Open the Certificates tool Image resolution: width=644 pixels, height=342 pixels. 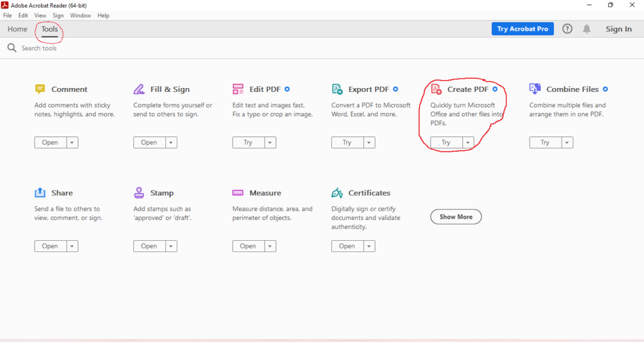347,246
